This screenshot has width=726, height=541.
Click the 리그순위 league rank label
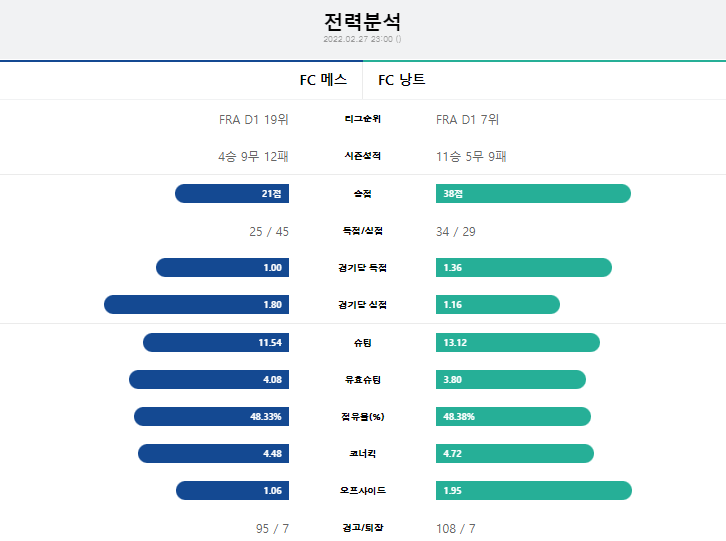[x=363, y=119]
